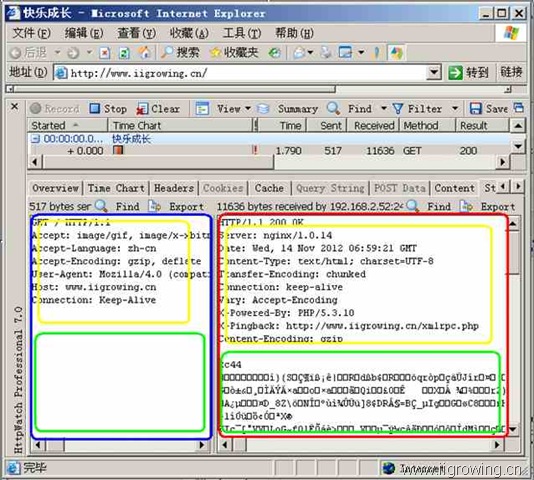This screenshot has height=480, width=534.
Task: Export the received stream data
Action: coord(487,206)
